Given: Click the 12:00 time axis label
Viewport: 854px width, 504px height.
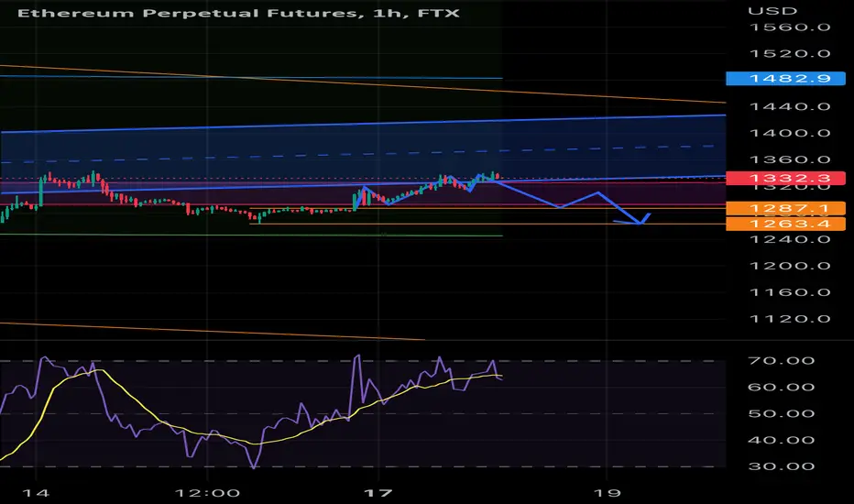Looking at the screenshot, I should point(207,493).
